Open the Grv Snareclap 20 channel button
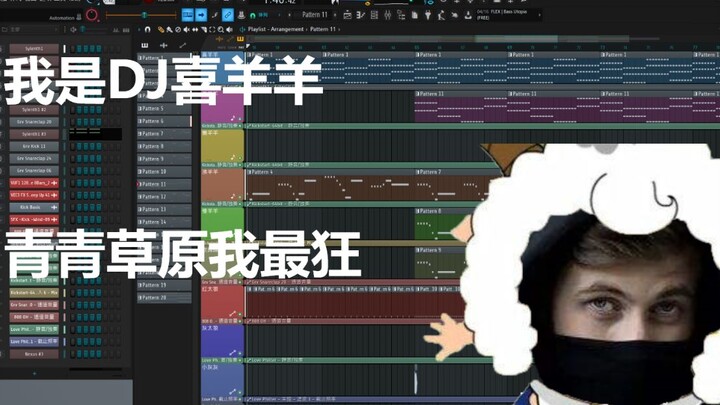This screenshot has width=720, height=405. point(34,122)
